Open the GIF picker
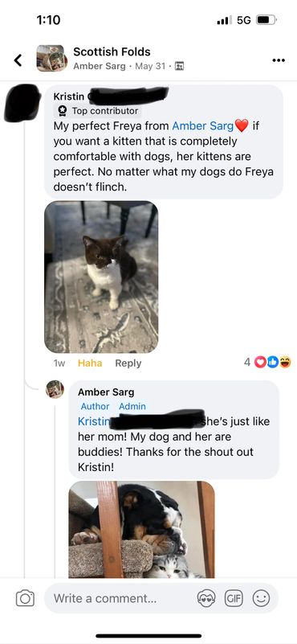 (234, 598)
